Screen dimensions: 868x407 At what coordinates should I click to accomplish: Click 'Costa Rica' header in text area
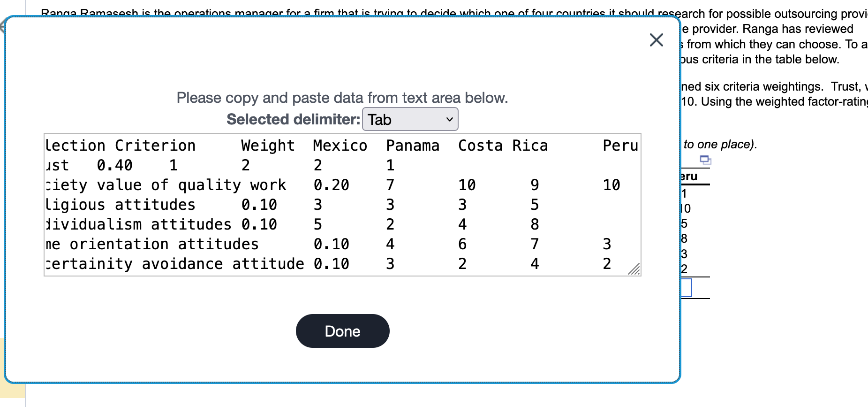pos(502,146)
